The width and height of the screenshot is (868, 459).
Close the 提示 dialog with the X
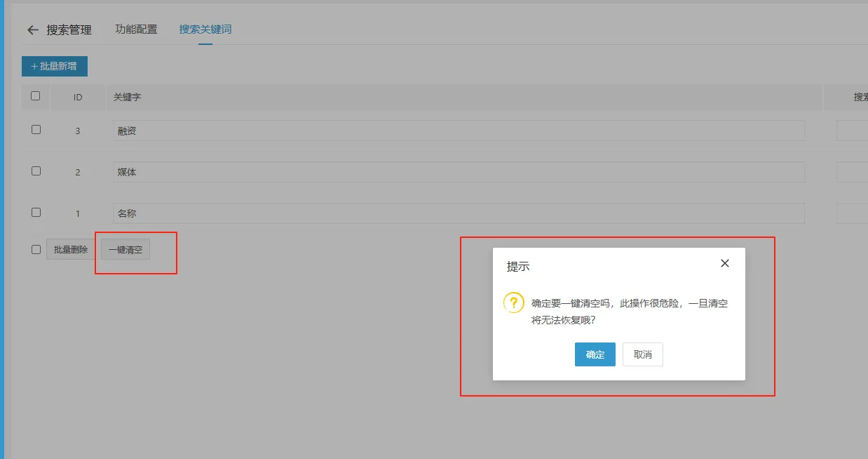(x=725, y=263)
